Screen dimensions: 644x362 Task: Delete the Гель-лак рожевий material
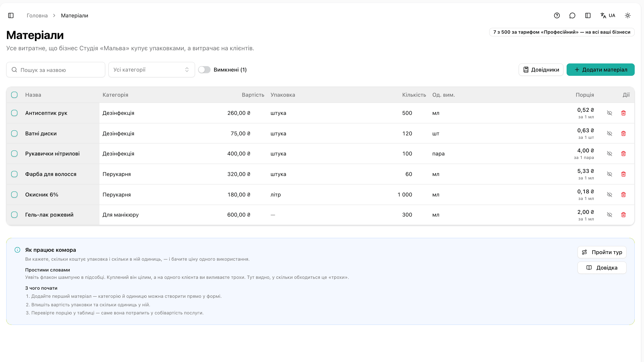[623, 215]
